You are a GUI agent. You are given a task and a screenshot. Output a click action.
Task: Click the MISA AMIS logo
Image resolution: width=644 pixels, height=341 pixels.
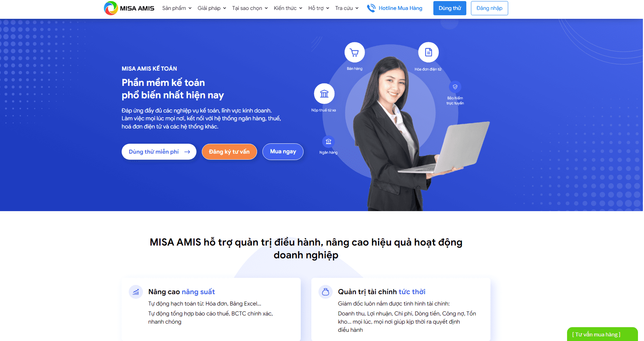[x=129, y=8]
